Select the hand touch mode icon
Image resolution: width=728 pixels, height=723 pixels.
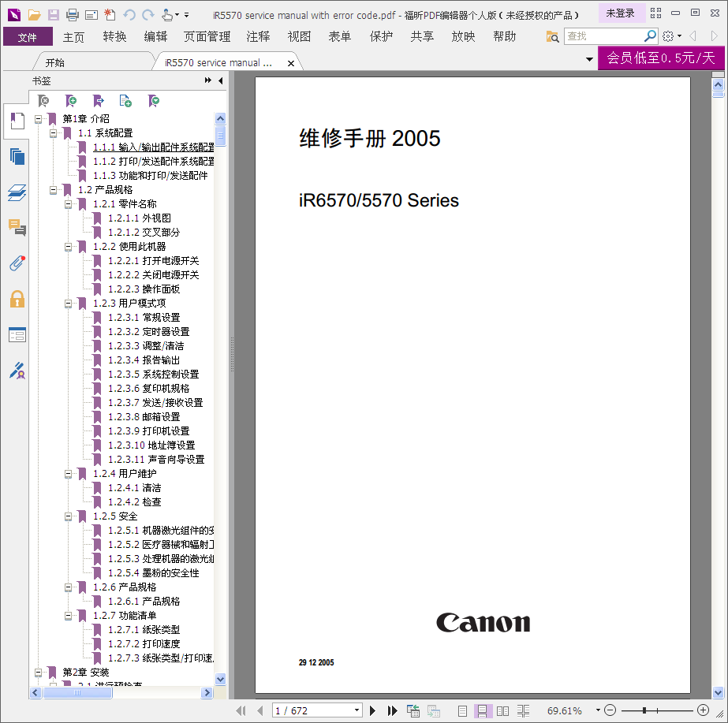click(x=167, y=15)
